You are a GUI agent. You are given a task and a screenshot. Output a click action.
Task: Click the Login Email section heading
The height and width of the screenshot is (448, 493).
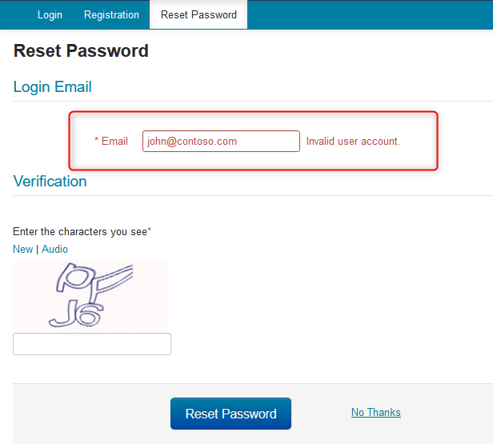point(53,87)
